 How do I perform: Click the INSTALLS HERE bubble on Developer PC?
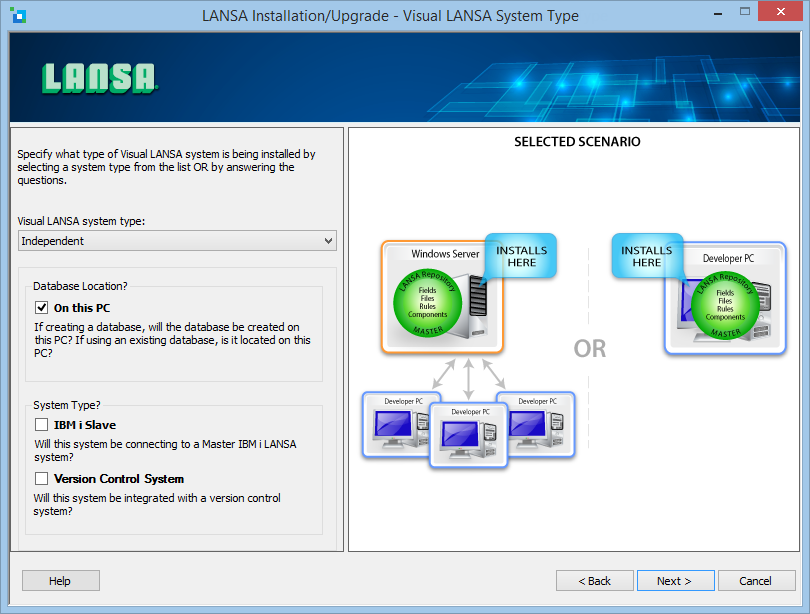(647, 256)
